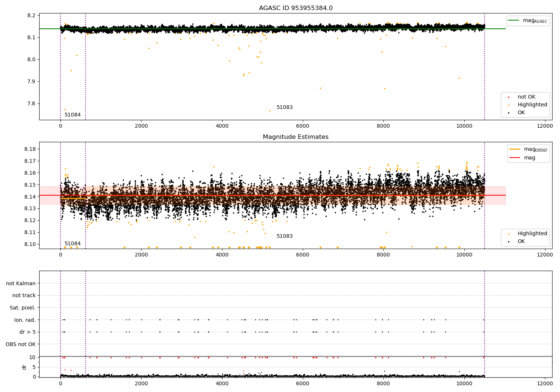Click the 'OBS not OK' row label
The width and height of the screenshot is (560, 392).
click(x=21, y=344)
